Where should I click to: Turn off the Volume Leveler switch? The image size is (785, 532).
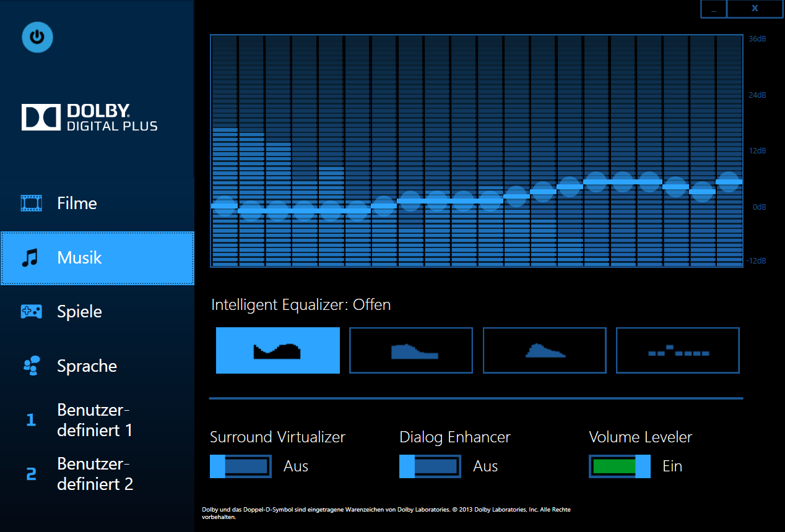[620, 466]
